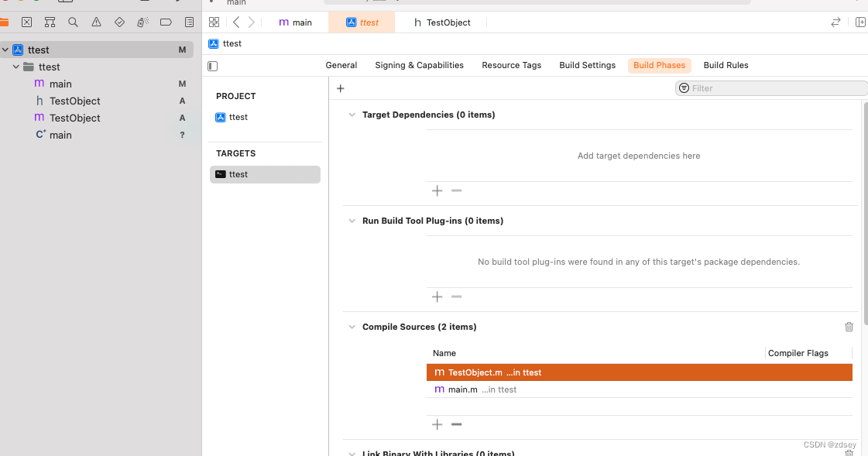Click the swap editor arrows icon
The height and width of the screenshot is (456, 868).
(836, 22)
